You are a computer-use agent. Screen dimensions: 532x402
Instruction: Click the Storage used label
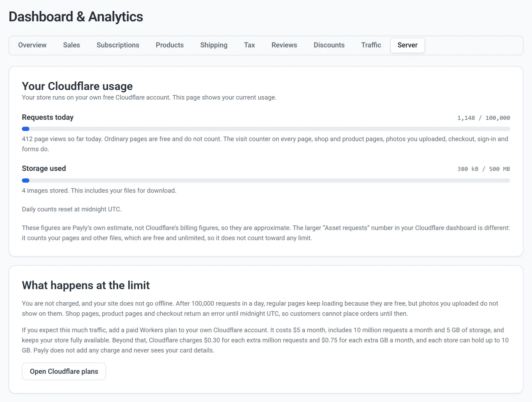[44, 168]
